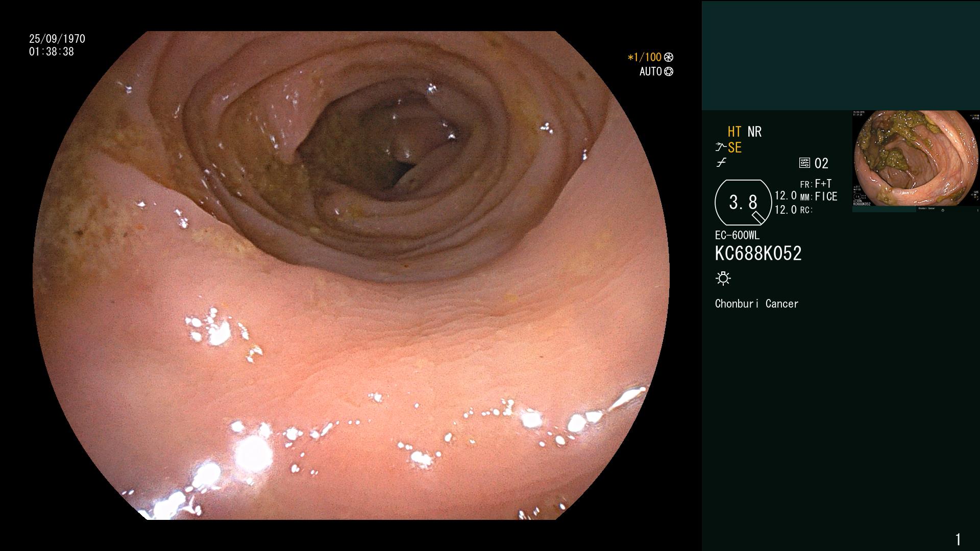This screenshot has width=980, height=551.
Task: Click the RC: field label
Action: pyautogui.click(x=806, y=210)
